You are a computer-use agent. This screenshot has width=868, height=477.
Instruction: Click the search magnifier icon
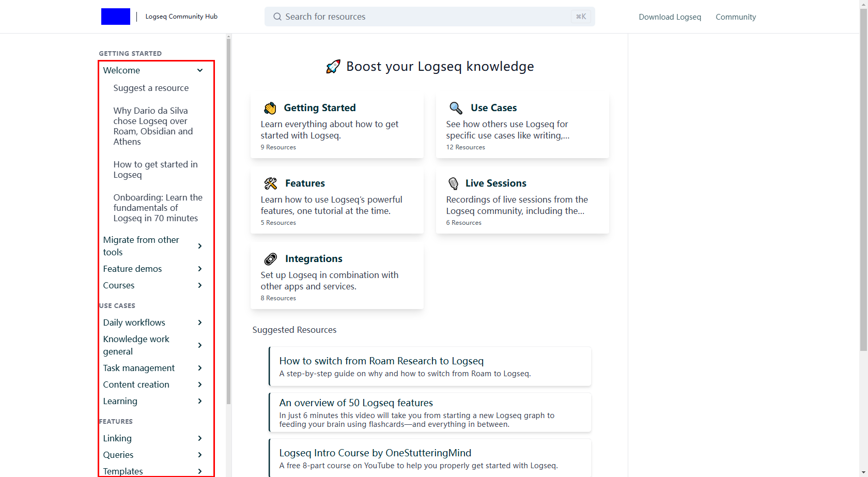pyautogui.click(x=277, y=17)
